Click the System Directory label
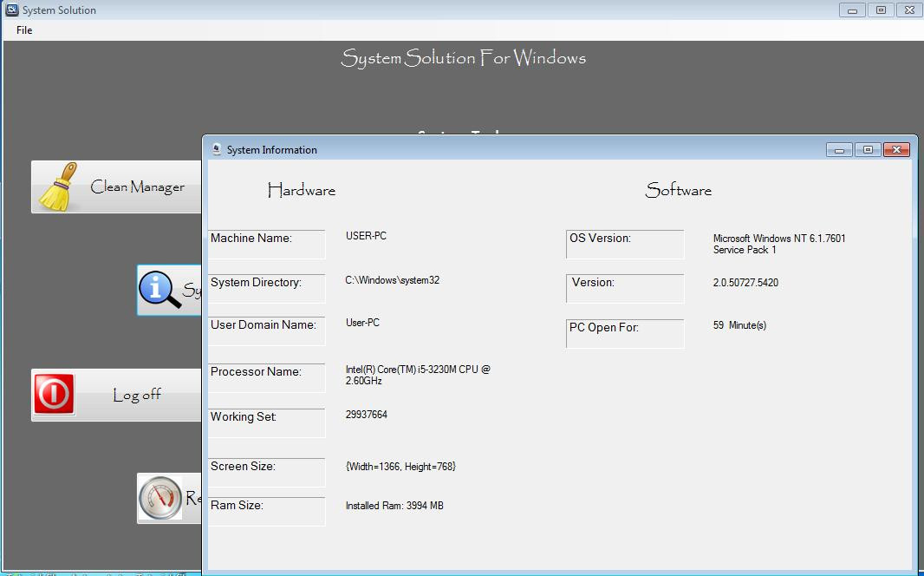The width and height of the screenshot is (924, 576). [x=266, y=288]
